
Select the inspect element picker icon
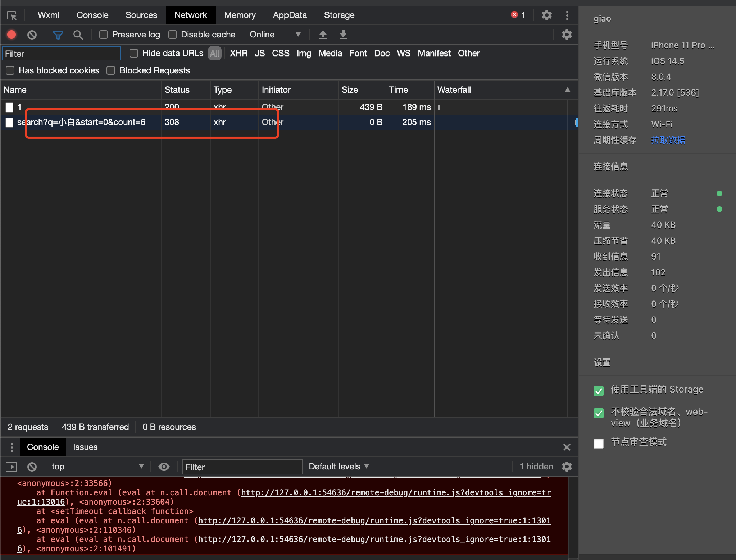point(12,15)
